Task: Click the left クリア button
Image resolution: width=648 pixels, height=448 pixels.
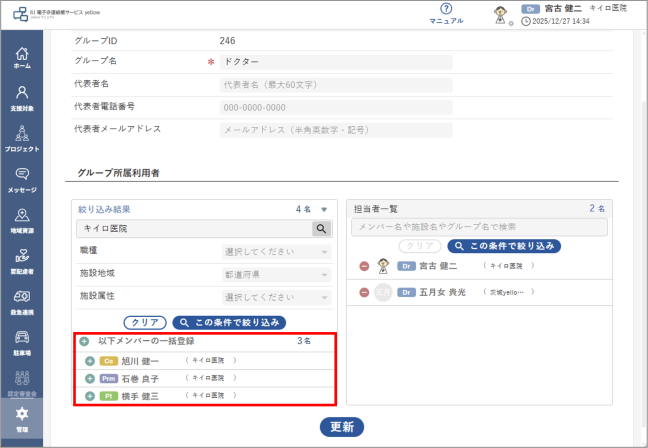Action: click(x=145, y=322)
